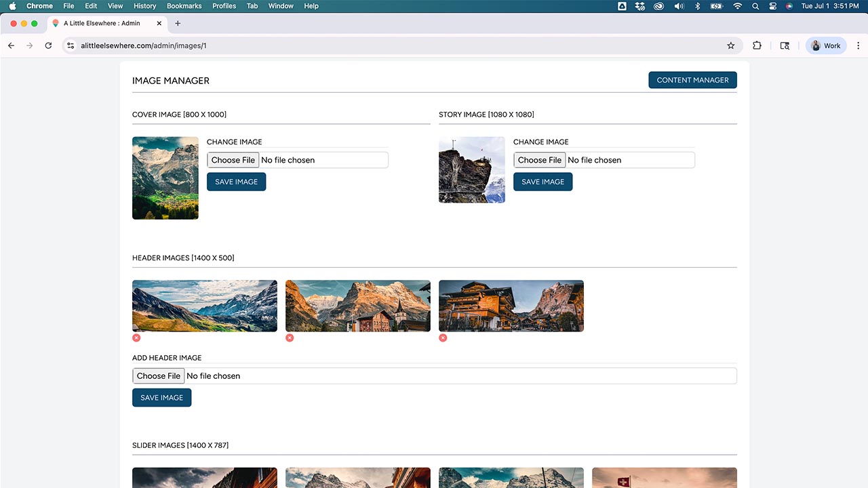Click the first header image thumbnail
The width and height of the screenshot is (868, 488).
[x=205, y=306]
